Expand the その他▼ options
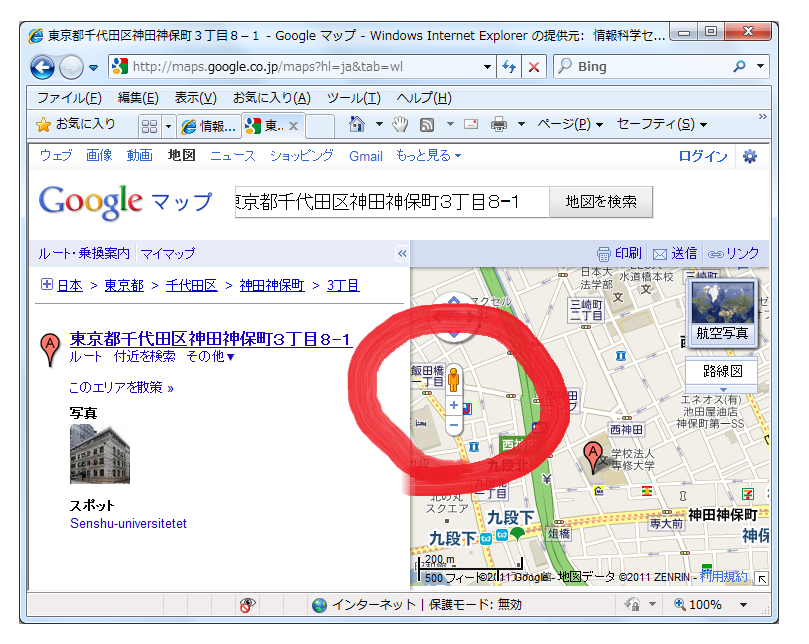Screen dimensions: 809x644 pos(211,357)
